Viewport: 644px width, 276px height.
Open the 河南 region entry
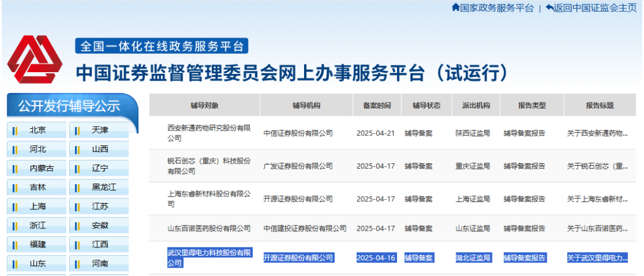point(99,263)
